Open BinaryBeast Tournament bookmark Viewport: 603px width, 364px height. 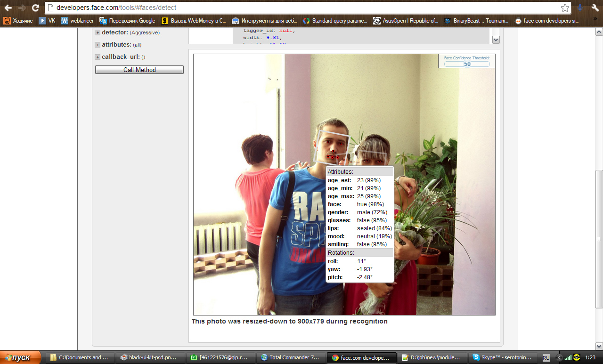(x=477, y=21)
